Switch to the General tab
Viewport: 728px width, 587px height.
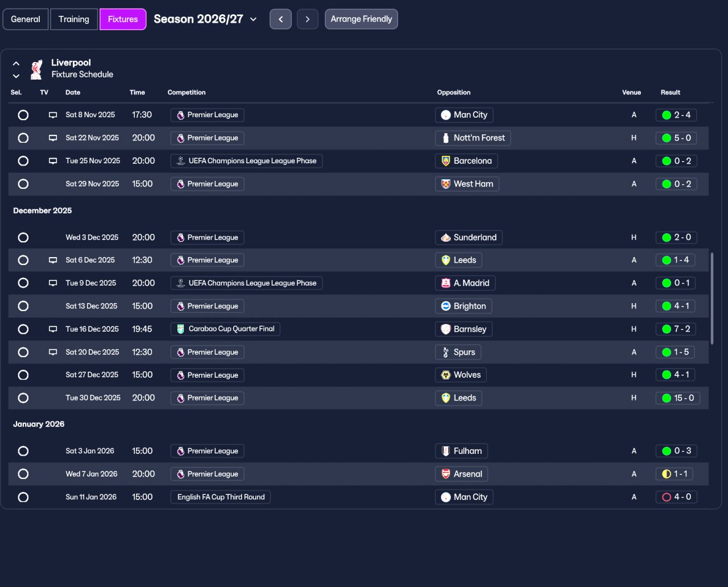[x=26, y=19]
